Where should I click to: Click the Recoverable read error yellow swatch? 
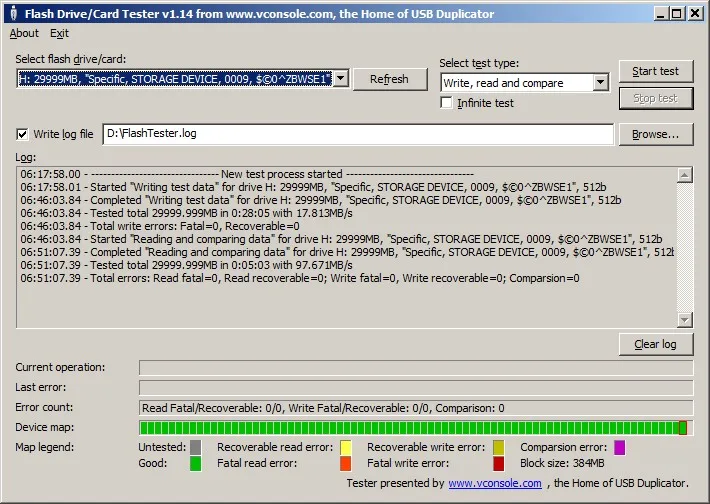345,447
